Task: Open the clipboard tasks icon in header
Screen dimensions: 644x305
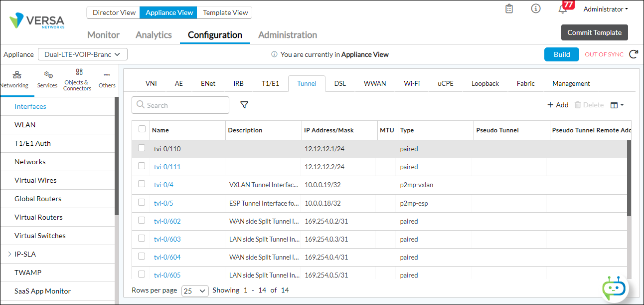Action: (x=509, y=8)
